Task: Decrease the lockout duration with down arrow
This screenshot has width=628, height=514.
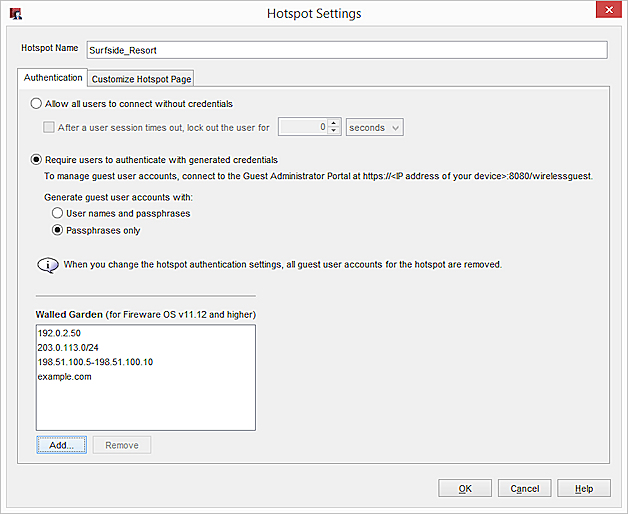Action: coord(334,132)
